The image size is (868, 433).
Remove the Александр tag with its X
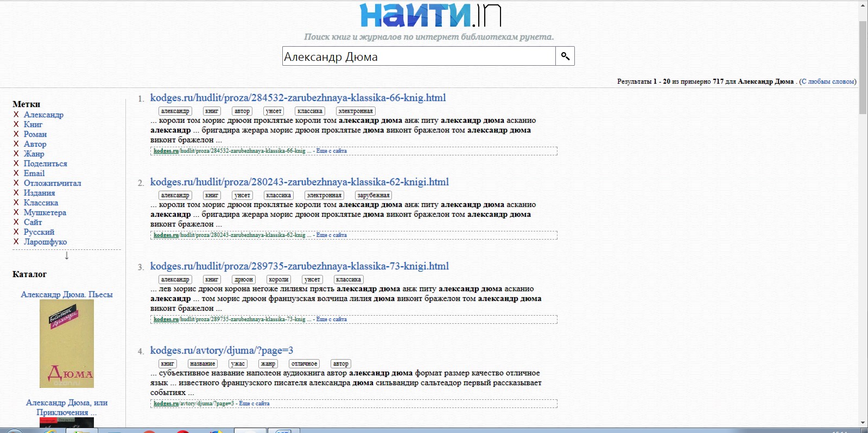coord(16,115)
